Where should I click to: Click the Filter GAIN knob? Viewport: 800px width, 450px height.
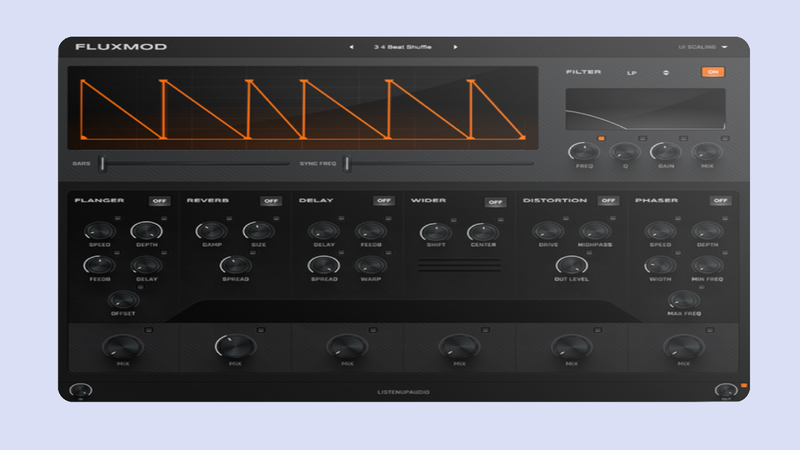pos(664,152)
